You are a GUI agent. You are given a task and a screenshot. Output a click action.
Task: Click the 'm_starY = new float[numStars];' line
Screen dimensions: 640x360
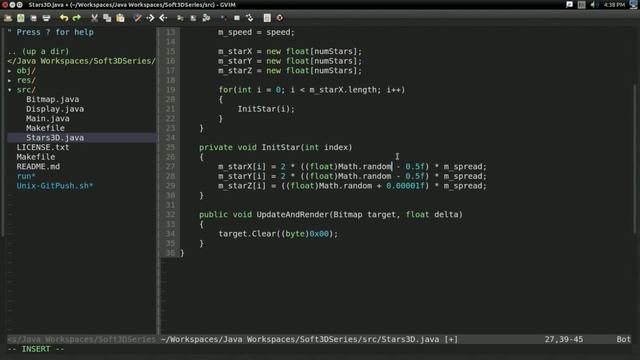290,61
